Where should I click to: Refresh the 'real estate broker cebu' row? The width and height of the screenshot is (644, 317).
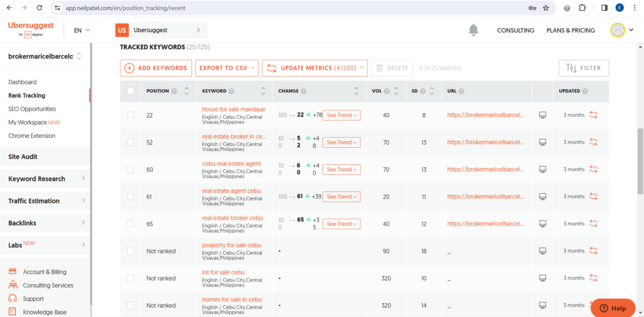click(593, 223)
